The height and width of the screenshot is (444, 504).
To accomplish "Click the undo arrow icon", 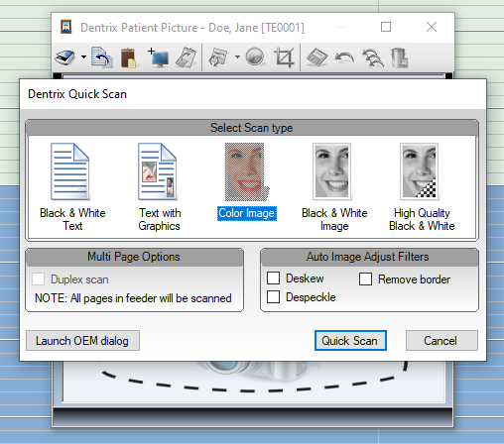I will click(344, 57).
